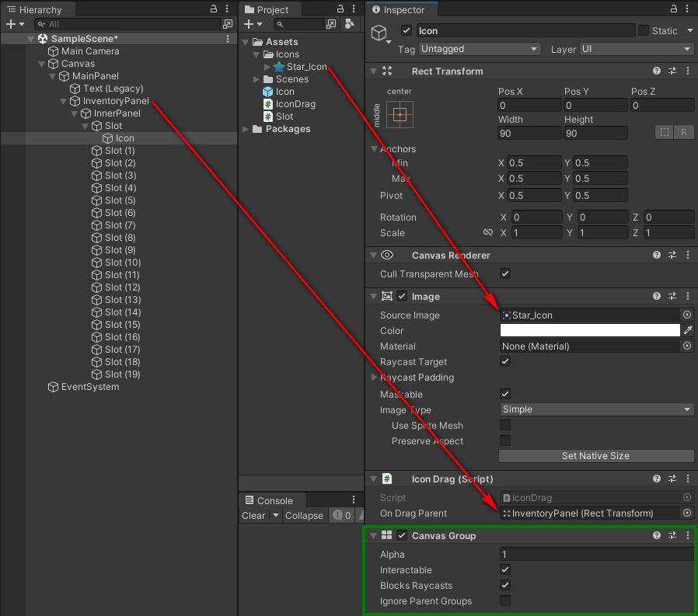Collapse the InventoryPanel node

pyautogui.click(x=63, y=102)
